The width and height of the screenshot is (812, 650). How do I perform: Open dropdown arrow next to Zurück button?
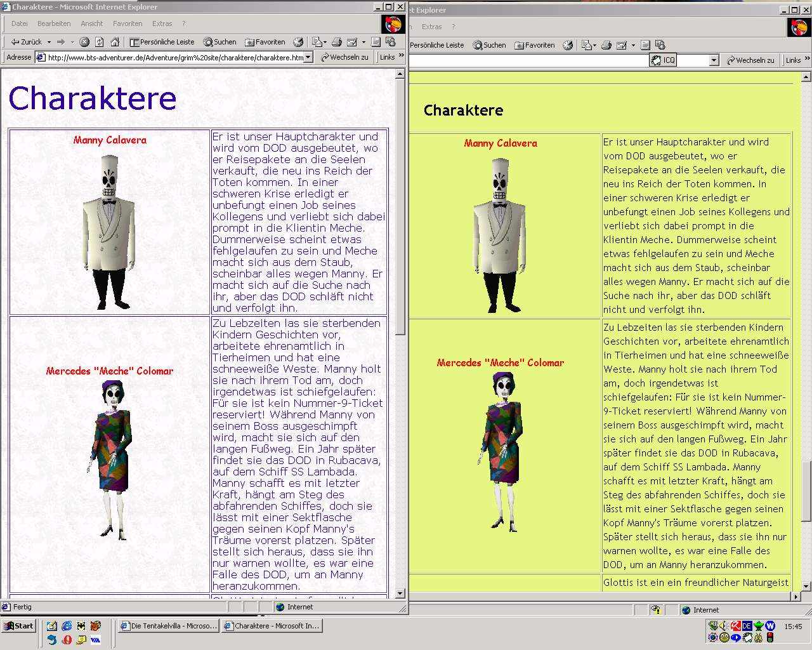(49, 42)
